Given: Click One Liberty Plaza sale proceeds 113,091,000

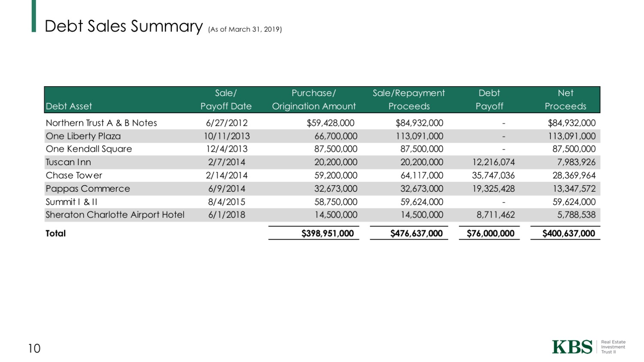Looking at the screenshot, I should 419,136.
